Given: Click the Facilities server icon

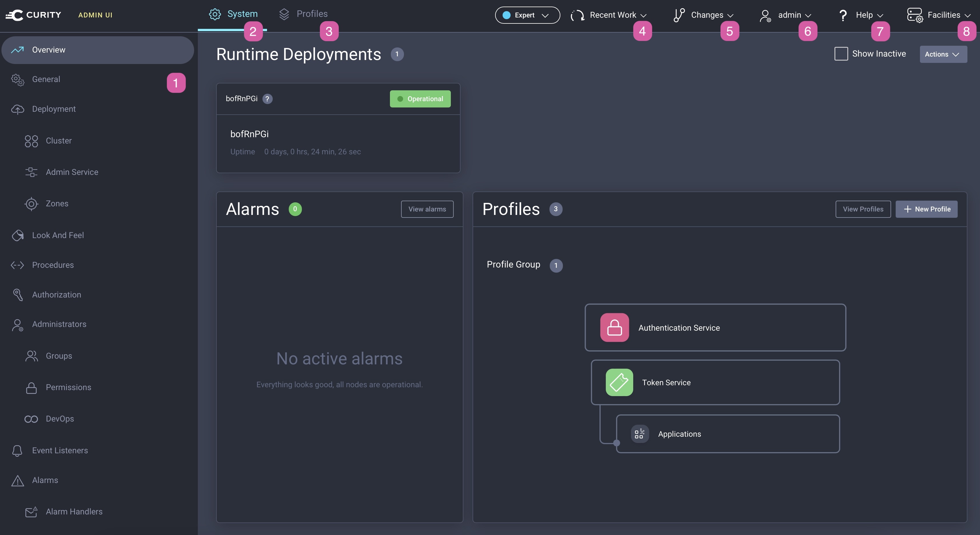Looking at the screenshot, I should (915, 15).
